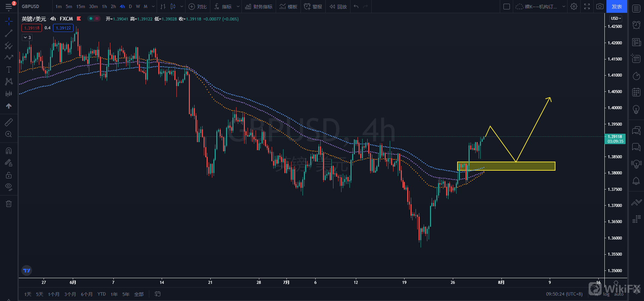Click the 回放 replay button
Image resolution: width=644 pixels, height=301 pixels.
pyautogui.click(x=338, y=6)
